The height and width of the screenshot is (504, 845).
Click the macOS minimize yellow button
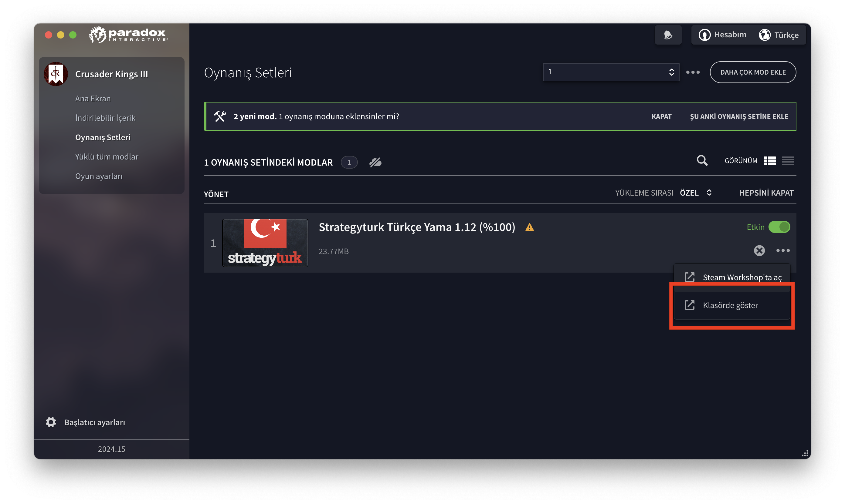[x=61, y=35]
